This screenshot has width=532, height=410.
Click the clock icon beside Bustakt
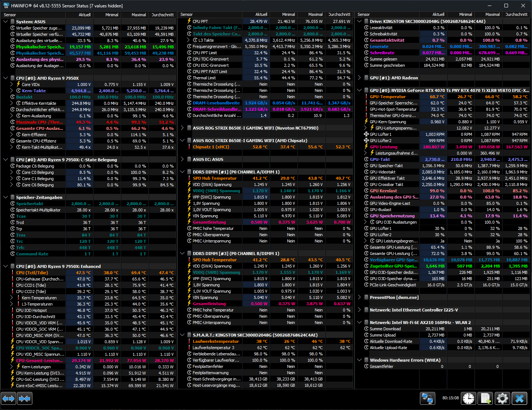point(13,97)
